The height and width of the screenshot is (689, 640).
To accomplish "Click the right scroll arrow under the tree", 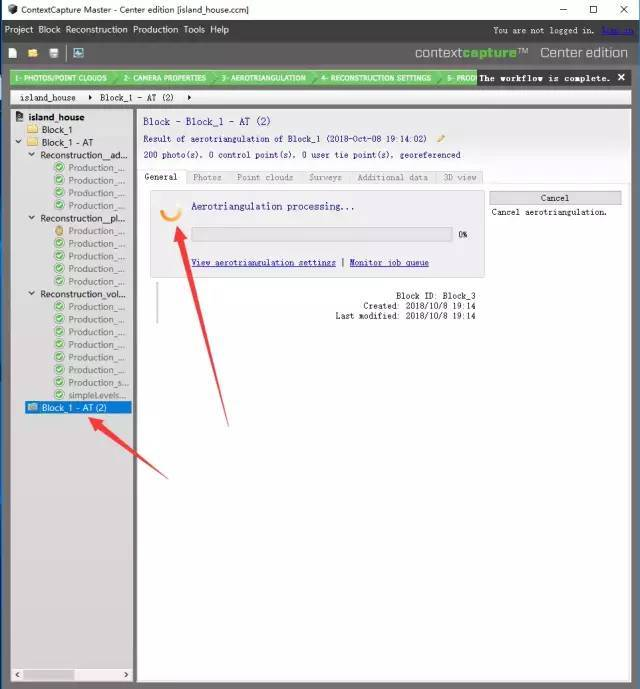I will click(126, 674).
